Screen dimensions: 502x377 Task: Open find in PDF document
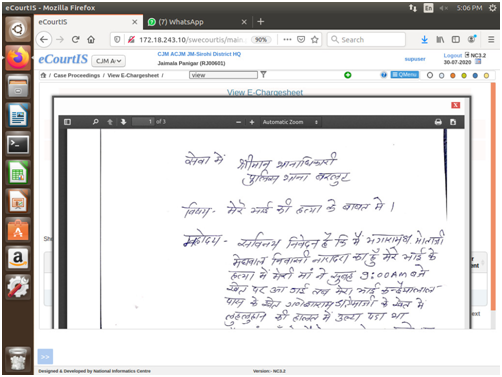click(96, 122)
